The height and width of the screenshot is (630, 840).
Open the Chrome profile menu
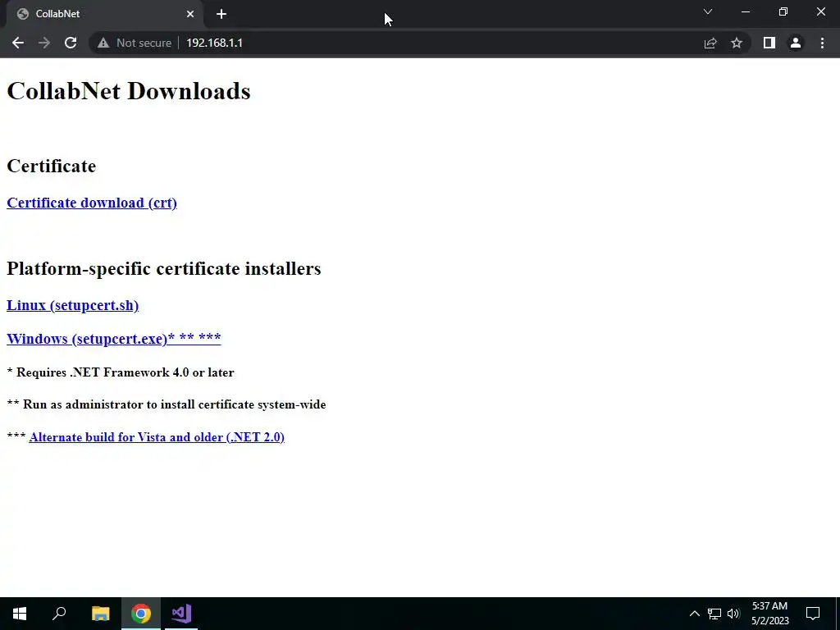(796, 43)
